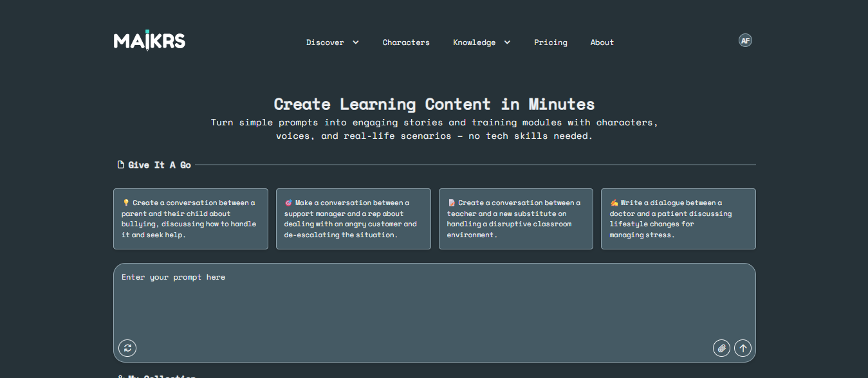Choose the angry customer de-escalation prompt
Screen dimensions: 868x378
point(353,219)
